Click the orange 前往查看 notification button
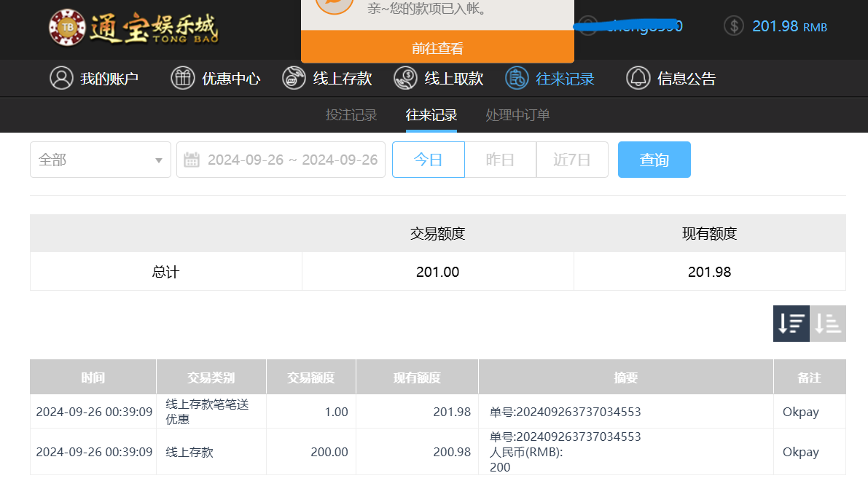This screenshot has width=868, height=481. tap(437, 48)
